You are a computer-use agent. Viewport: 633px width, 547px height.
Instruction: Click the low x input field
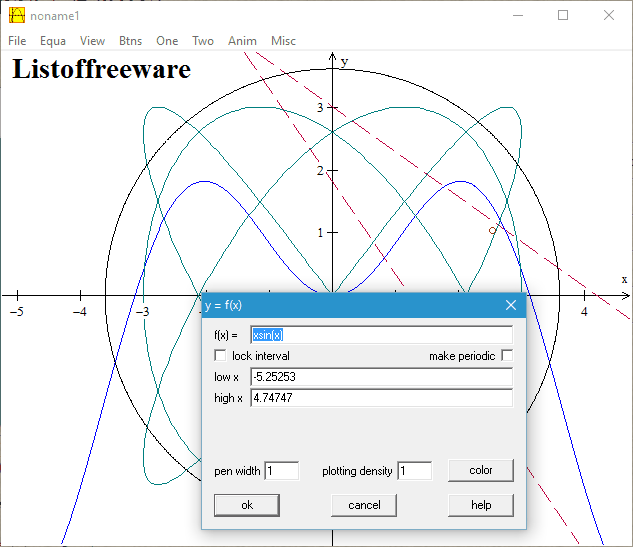click(x=381, y=377)
